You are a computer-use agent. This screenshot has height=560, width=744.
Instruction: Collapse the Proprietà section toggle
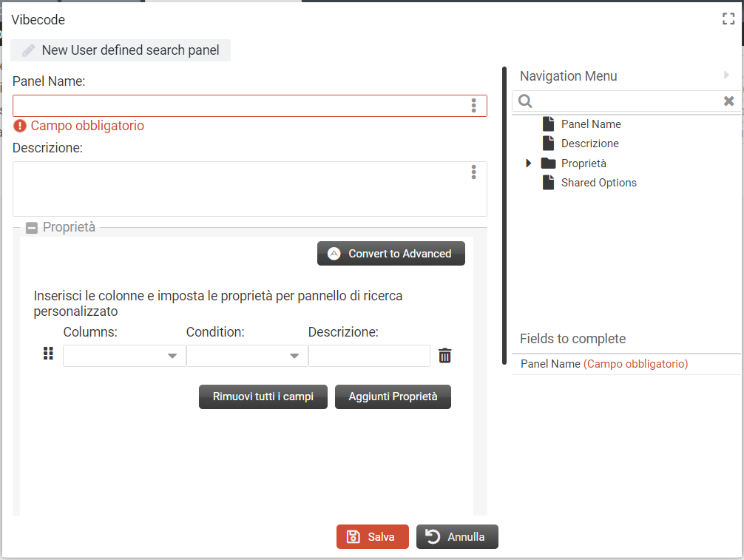pos(32,228)
